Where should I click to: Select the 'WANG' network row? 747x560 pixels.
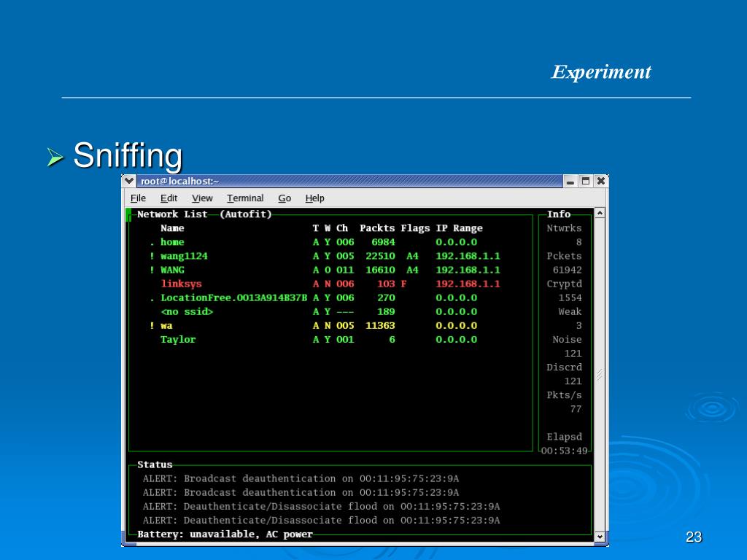[x=325, y=270]
